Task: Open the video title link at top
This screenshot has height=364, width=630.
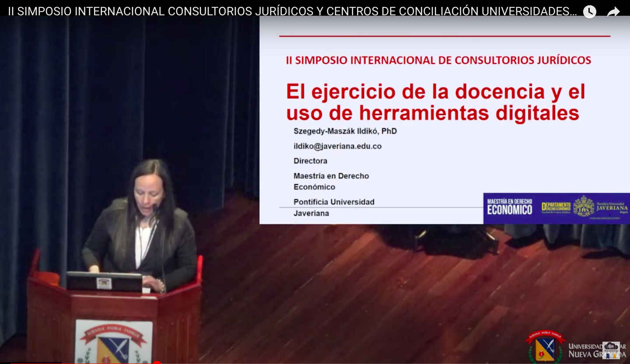Action: (x=292, y=12)
